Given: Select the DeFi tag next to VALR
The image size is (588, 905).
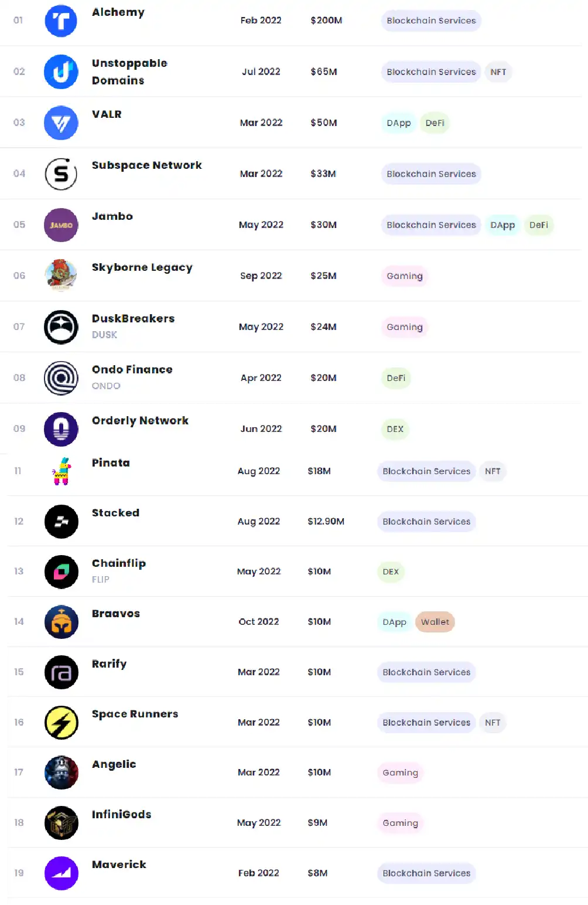Looking at the screenshot, I should pyautogui.click(x=435, y=123).
